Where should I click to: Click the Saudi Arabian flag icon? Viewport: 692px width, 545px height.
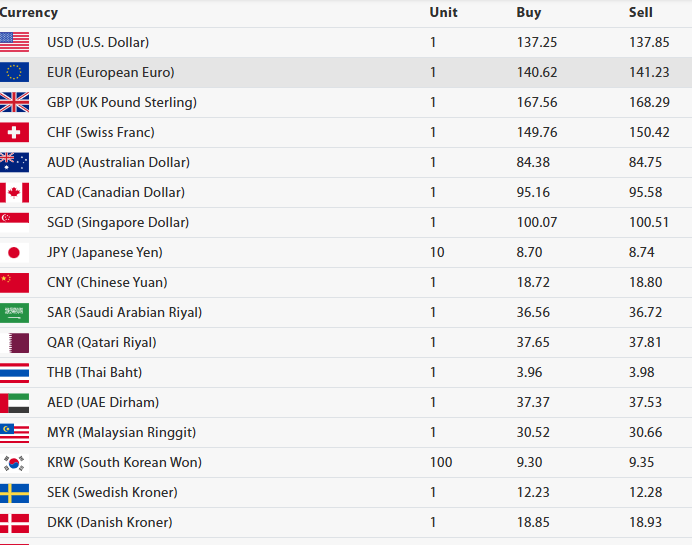pos(14,312)
